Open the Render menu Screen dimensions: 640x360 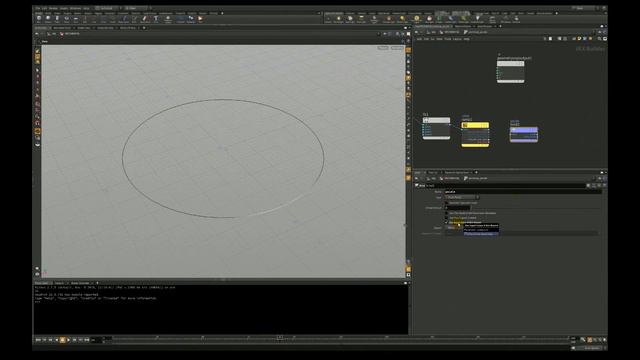[53, 8]
